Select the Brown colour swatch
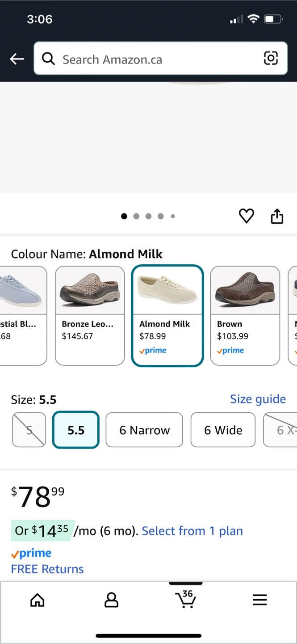Image resolution: width=297 pixels, height=644 pixels. [x=245, y=315]
